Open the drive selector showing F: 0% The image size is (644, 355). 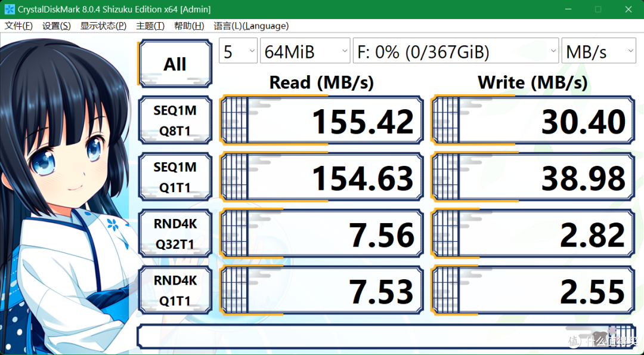click(x=456, y=51)
